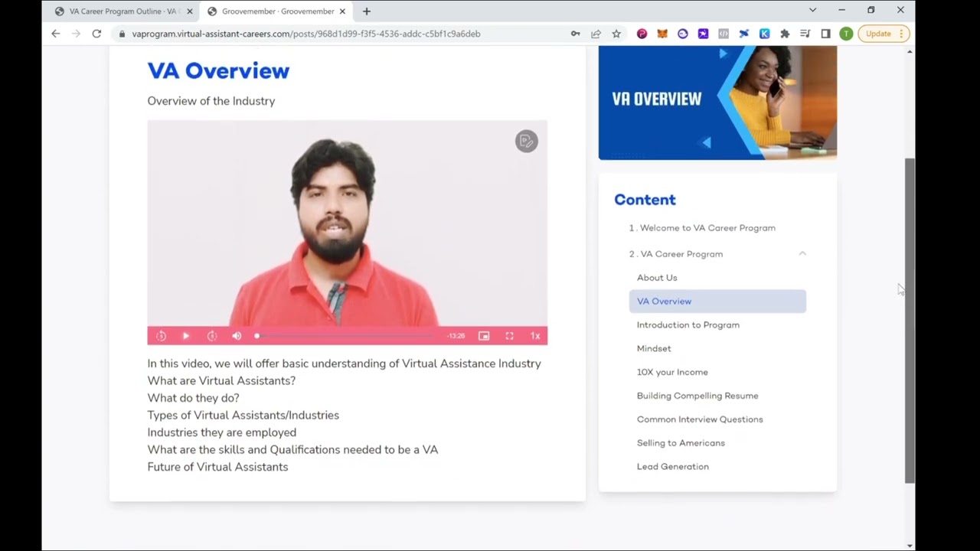Open the green T profile avatar
Screen dimensions: 980x551
click(x=846, y=34)
